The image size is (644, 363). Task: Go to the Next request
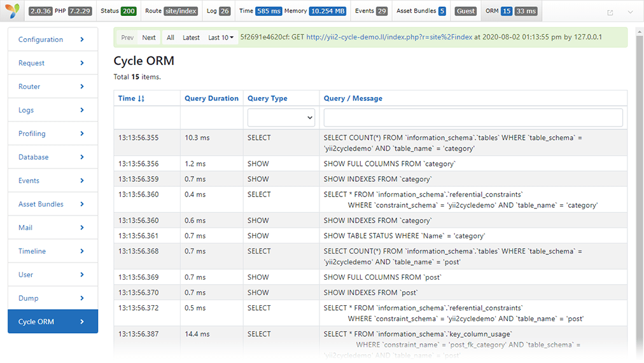(149, 38)
